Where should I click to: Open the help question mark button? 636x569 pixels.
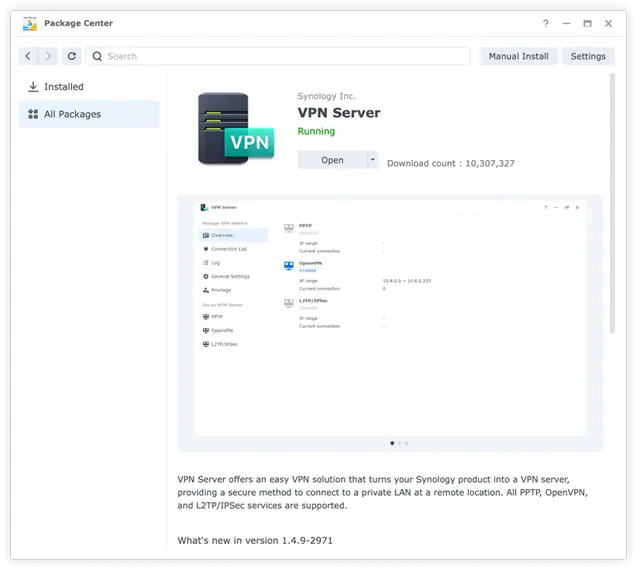click(x=545, y=23)
